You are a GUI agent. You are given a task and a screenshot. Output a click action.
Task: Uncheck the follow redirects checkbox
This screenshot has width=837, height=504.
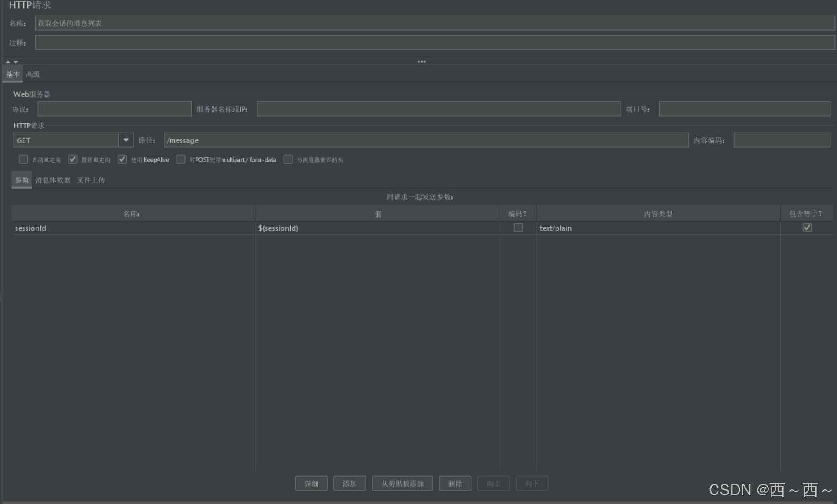coord(73,159)
